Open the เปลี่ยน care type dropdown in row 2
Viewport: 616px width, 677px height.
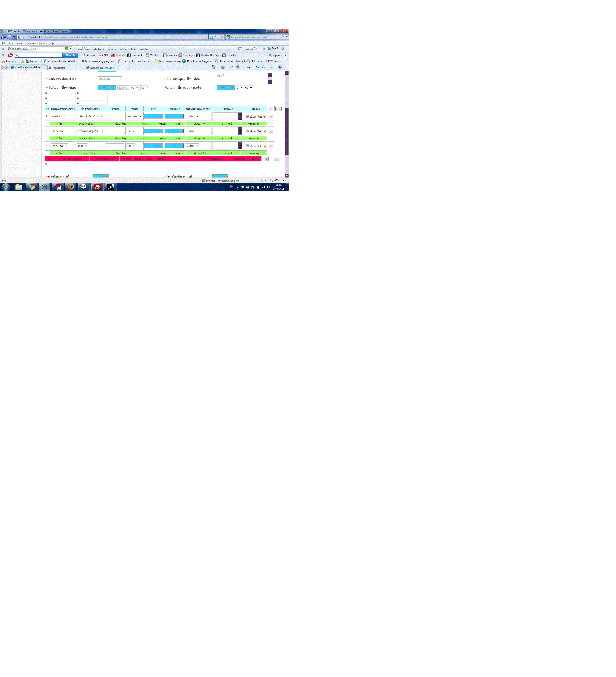(x=193, y=131)
